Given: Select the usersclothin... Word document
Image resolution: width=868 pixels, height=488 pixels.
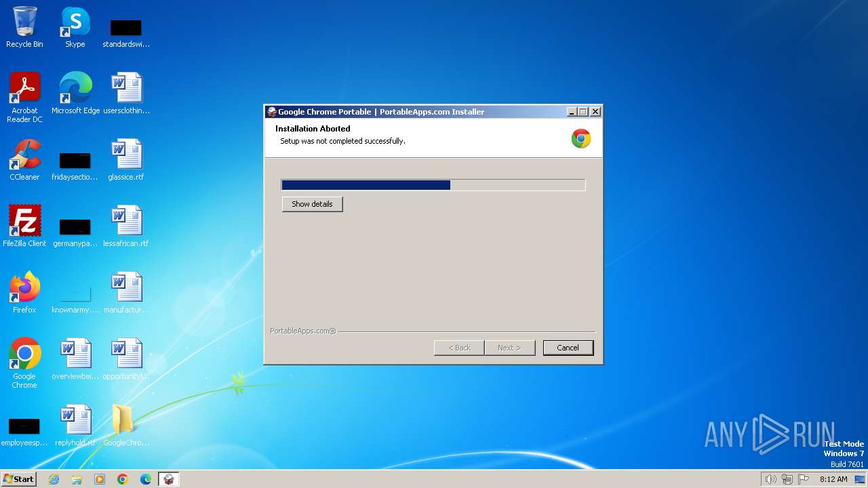Looking at the screenshot, I should coord(126,94).
